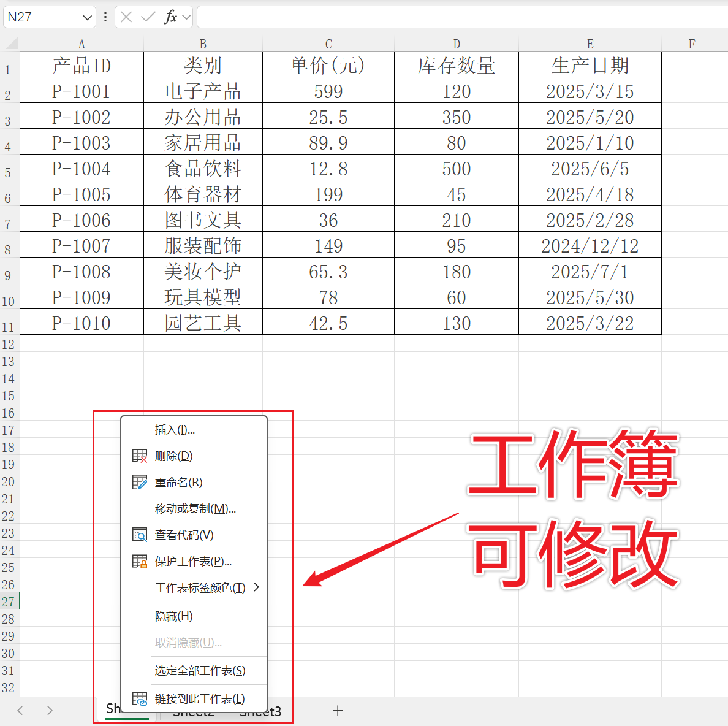
Task: Click 选定全部工作表 in the menu
Action: tap(199, 670)
